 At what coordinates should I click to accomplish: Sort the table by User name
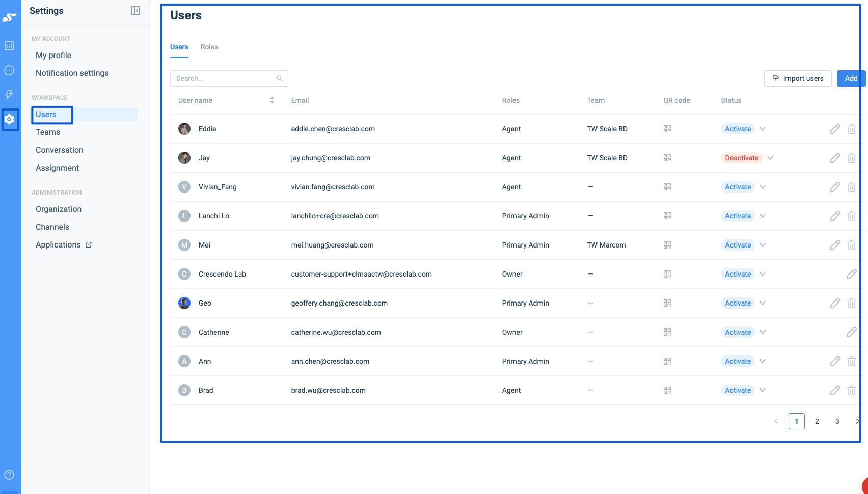pyautogui.click(x=272, y=100)
